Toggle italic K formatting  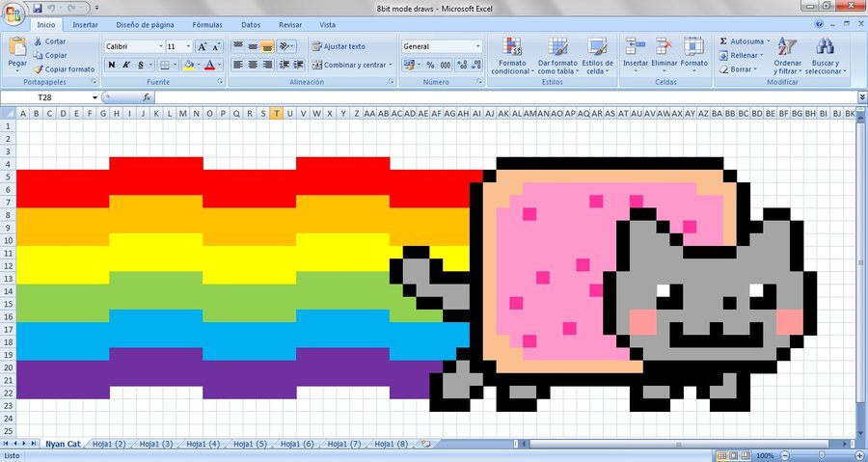click(126, 65)
